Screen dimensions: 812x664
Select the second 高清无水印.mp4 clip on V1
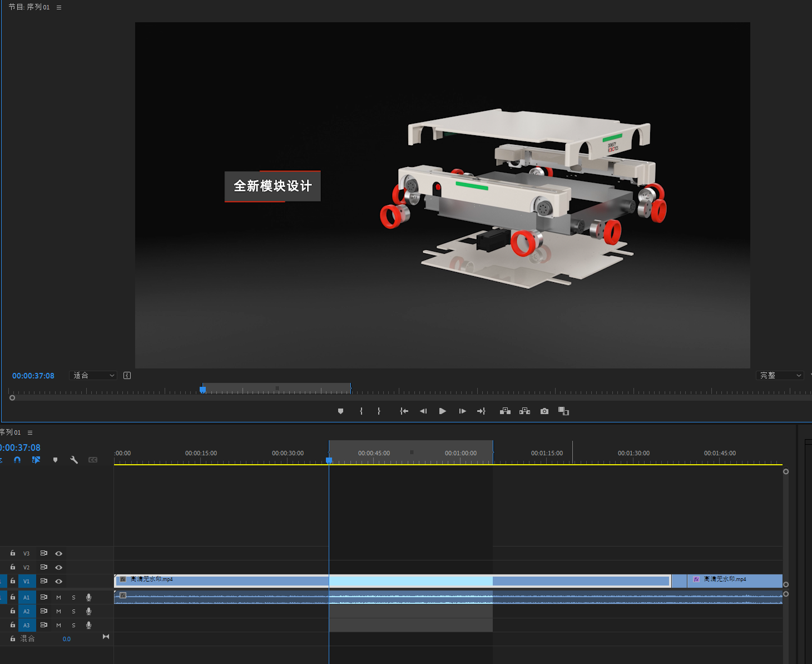click(x=734, y=581)
